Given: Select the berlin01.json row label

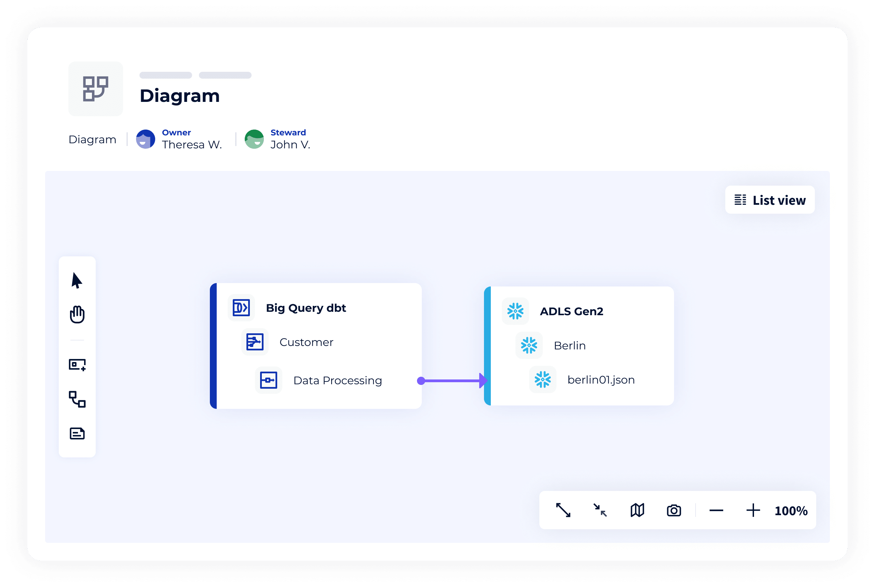Looking at the screenshot, I should (x=601, y=380).
